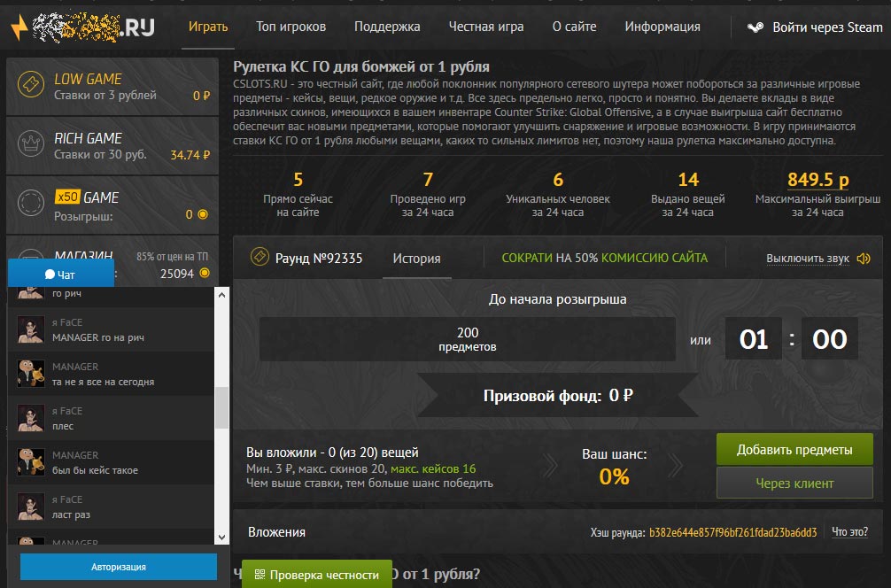Screen dimensions: 891x588
Task: Click the timer minutes value 01
Action: pyautogui.click(x=754, y=339)
